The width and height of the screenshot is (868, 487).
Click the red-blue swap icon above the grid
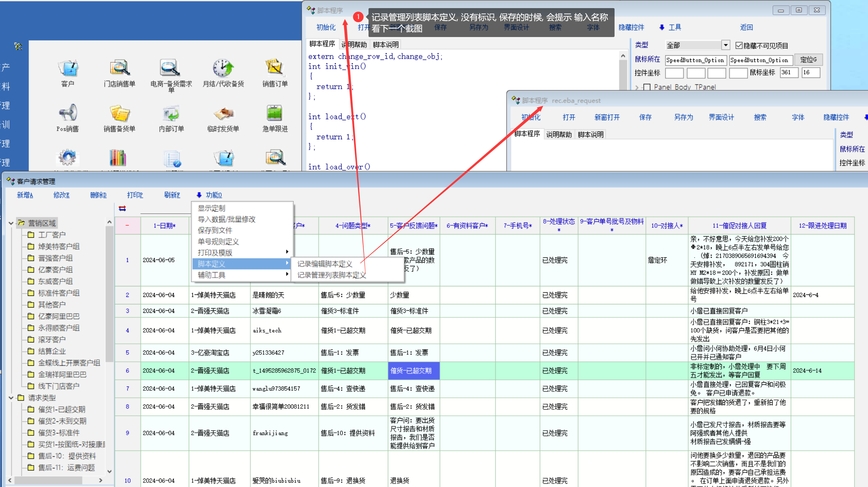122,208
